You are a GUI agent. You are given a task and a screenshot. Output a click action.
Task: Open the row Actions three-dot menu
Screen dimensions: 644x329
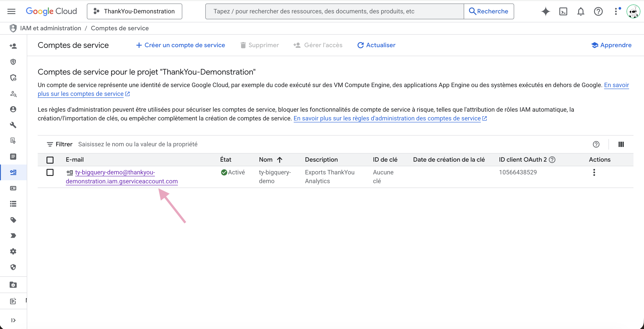tap(594, 172)
